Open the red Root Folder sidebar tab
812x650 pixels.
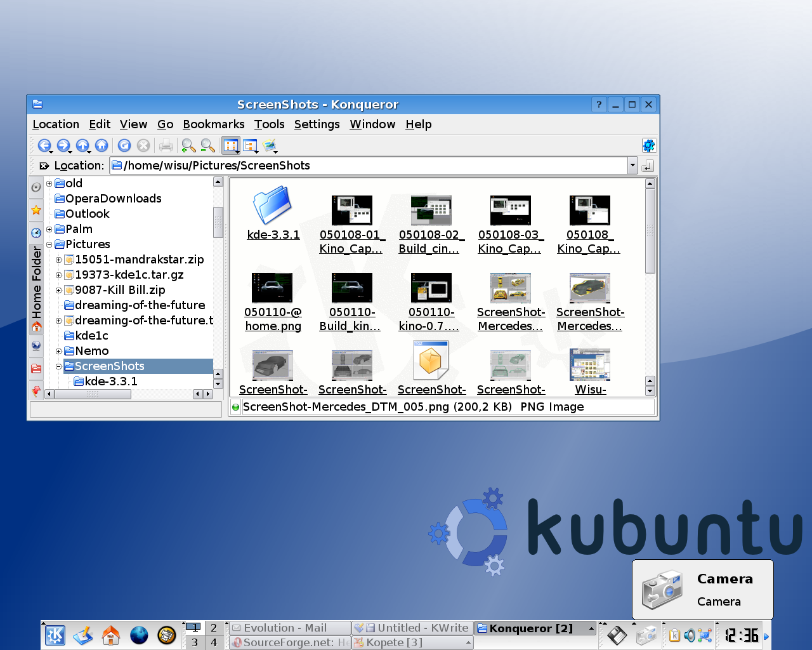(36, 369)
